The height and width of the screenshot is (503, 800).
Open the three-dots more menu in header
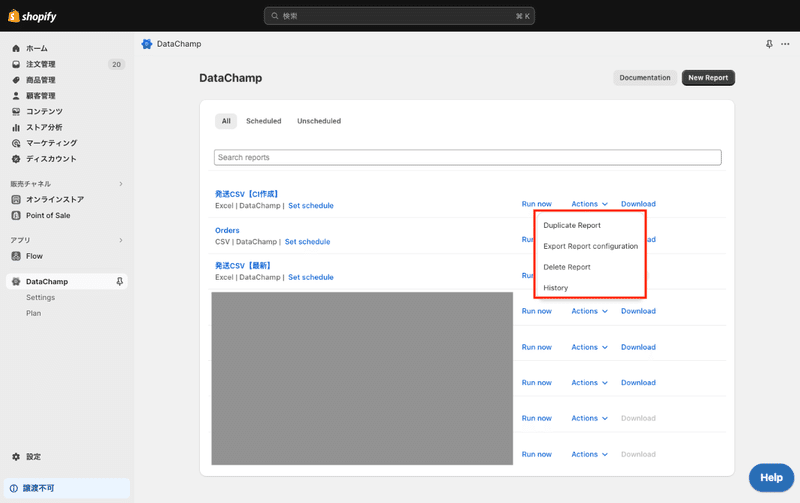(785, 44)
